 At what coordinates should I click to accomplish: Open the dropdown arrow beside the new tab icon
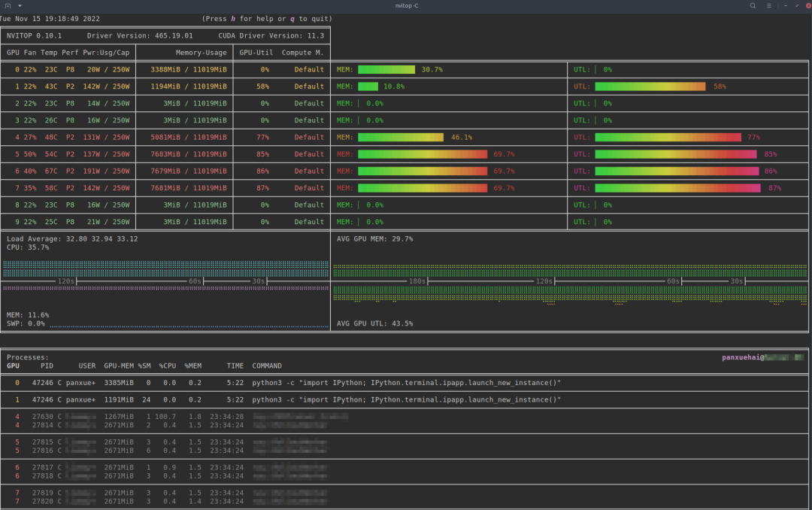pyautogui.click(x=20, y=6)
